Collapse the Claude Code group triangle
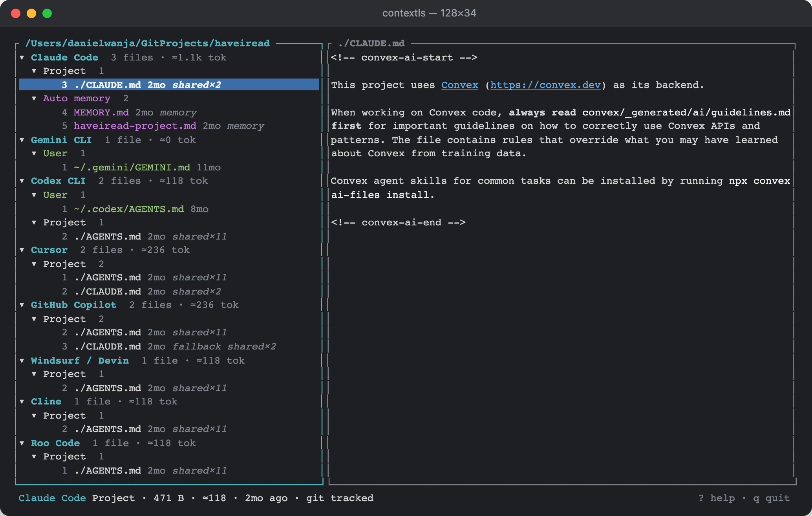 (22, 58)
